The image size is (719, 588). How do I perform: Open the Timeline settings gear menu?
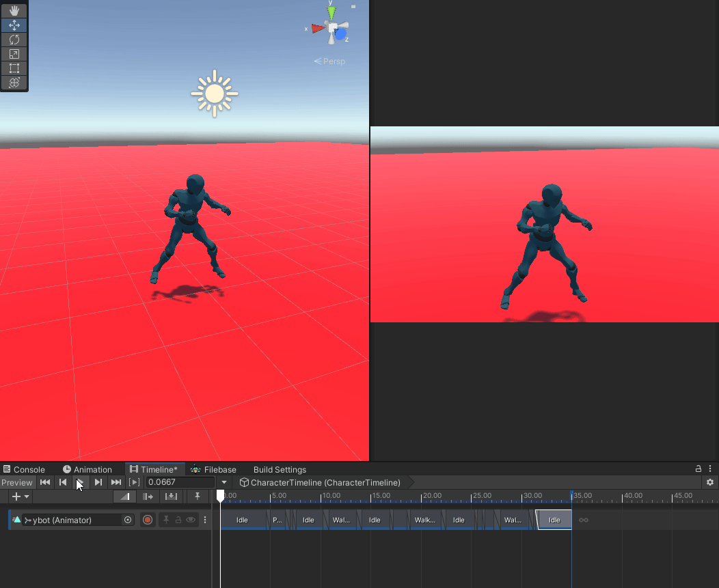[710, 482]
